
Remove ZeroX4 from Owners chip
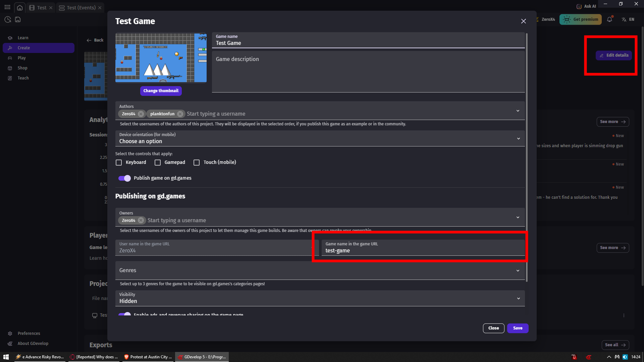[141, 221]
